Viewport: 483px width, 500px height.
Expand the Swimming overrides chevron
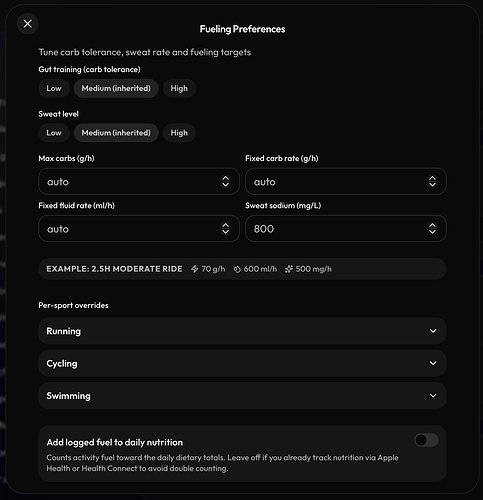pos(433,396)
